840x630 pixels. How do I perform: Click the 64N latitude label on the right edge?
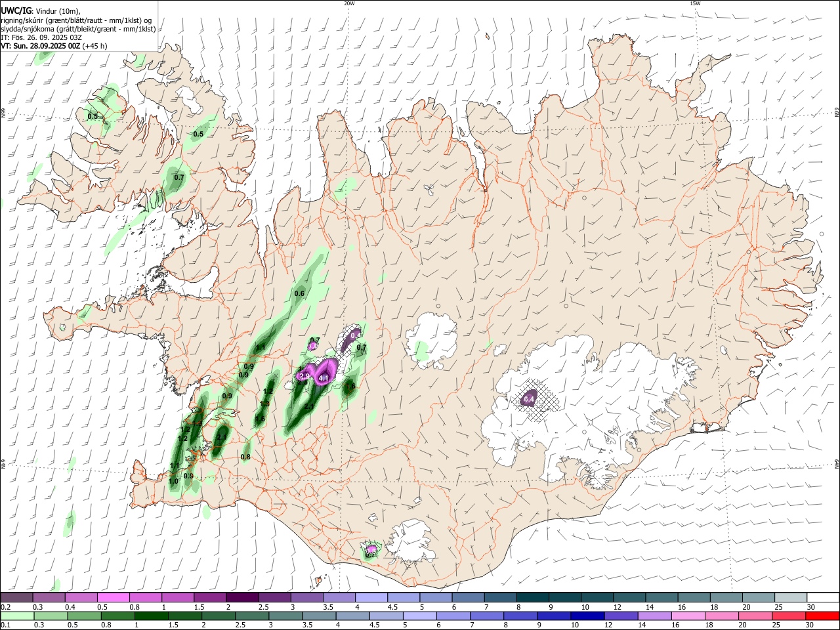tap(837, 463)
